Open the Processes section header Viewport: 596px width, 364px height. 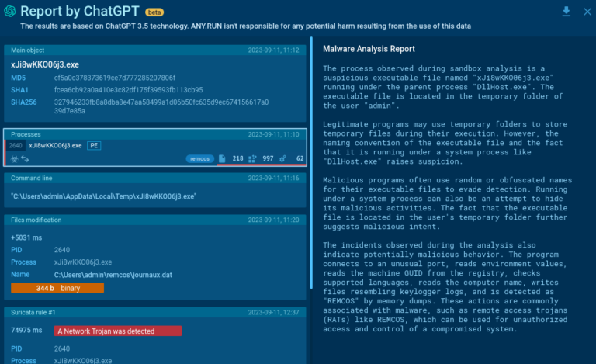pos(154,134)
